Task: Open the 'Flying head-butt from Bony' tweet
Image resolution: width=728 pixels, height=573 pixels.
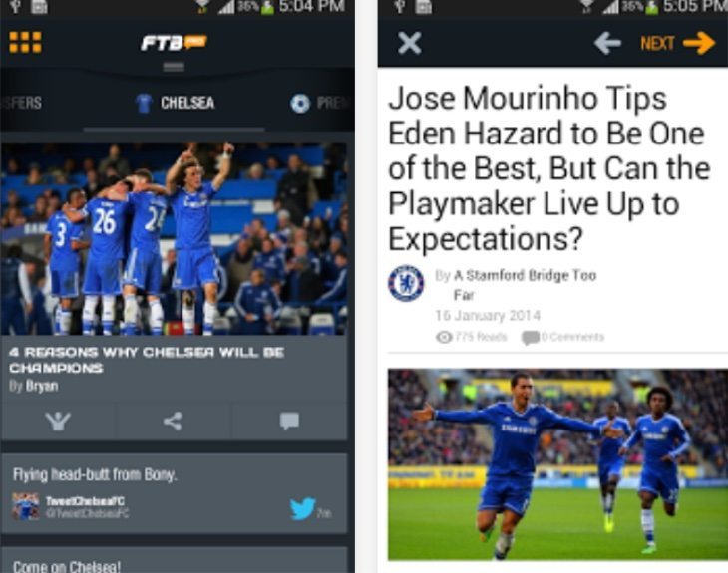Action: pos(95,474)
